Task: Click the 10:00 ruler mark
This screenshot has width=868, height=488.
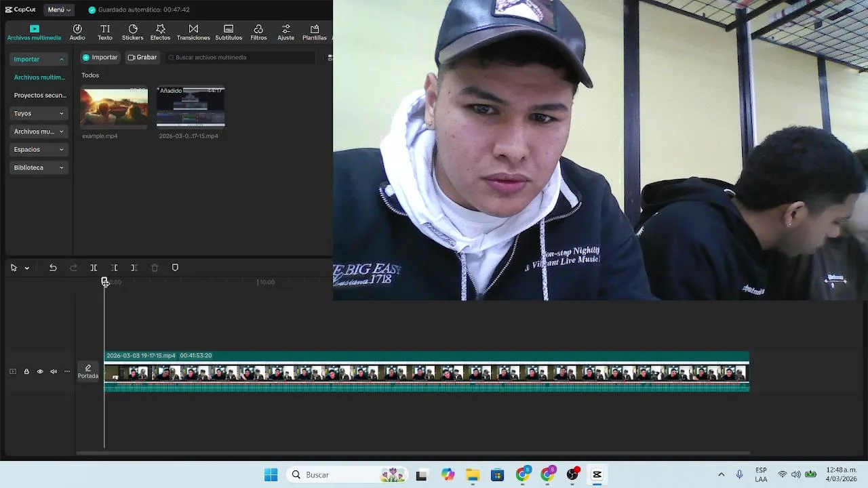Action: 267,282
